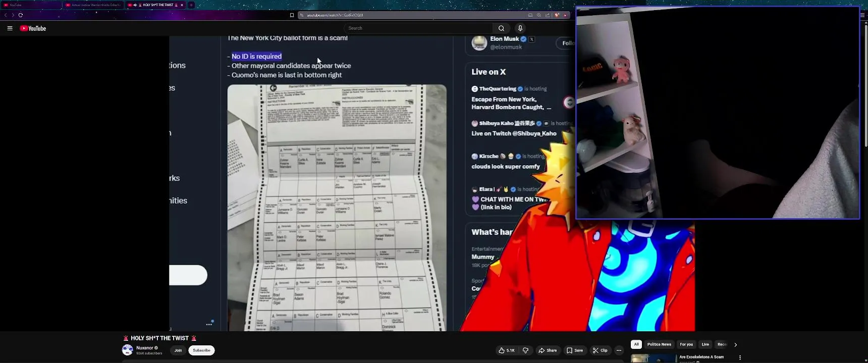Save the video to a playlist
The width and height of the screenshot is (868, 363).
[x=575, y=350]
